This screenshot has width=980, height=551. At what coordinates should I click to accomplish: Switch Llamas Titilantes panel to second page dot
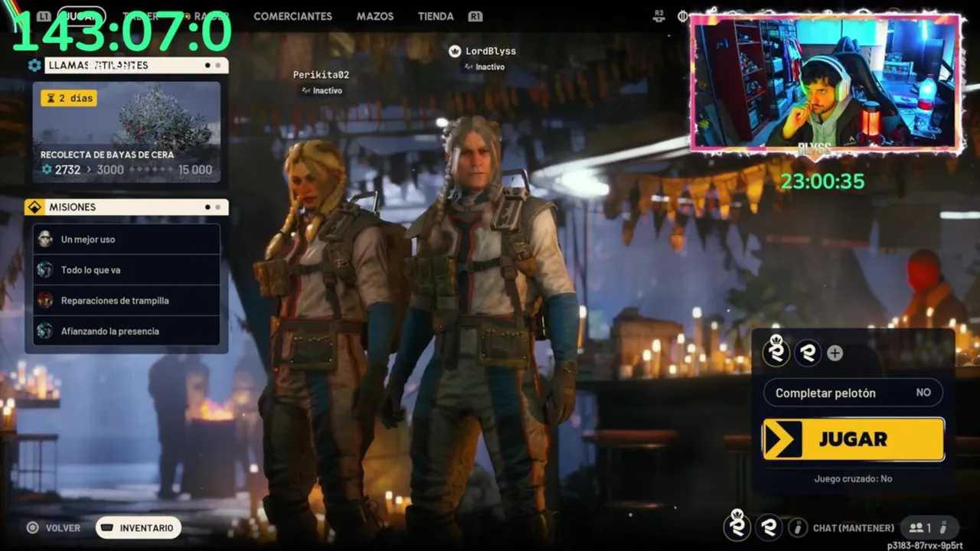[x=217, y=66]
